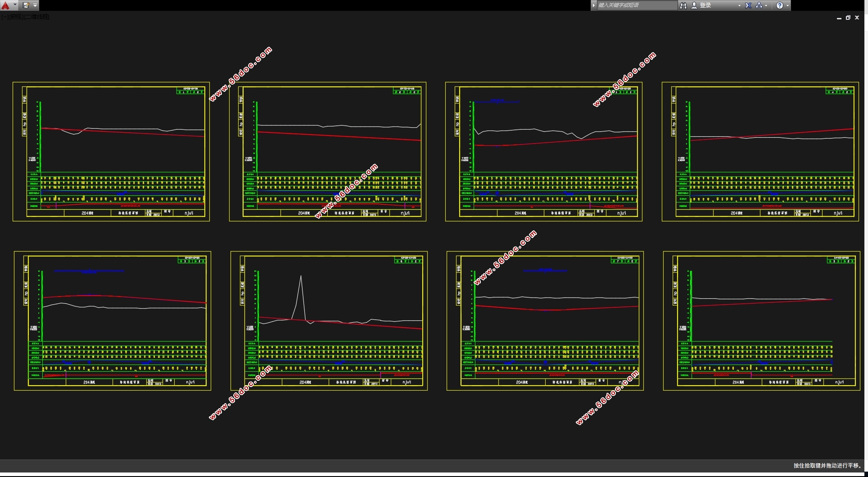The width and height of the screenshot is (868, 477).
Task: Click the keyword search input field
Action: pyautogui.click(x=636, y=5)
